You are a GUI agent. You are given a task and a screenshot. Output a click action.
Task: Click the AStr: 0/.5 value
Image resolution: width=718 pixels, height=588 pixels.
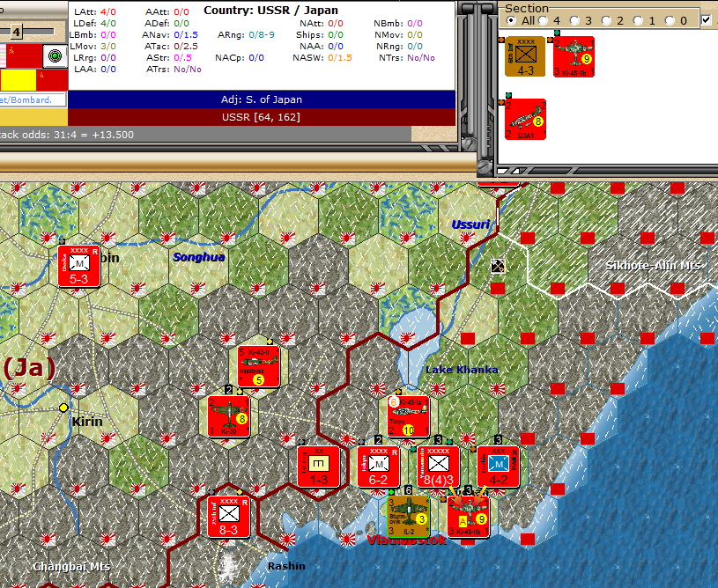coord(182,58)
